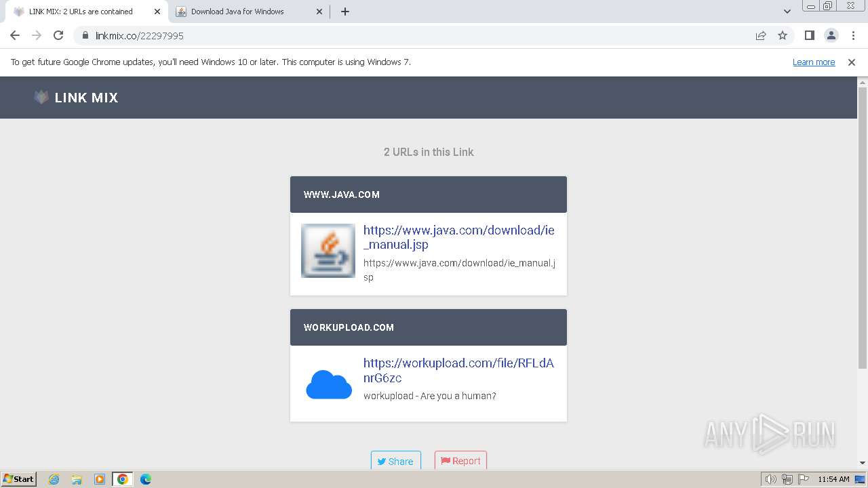Dismiss the Chrome update notification bar
The height and width of the screenshot is (488, 868).
pyautogui.click(x=852, y=62)
